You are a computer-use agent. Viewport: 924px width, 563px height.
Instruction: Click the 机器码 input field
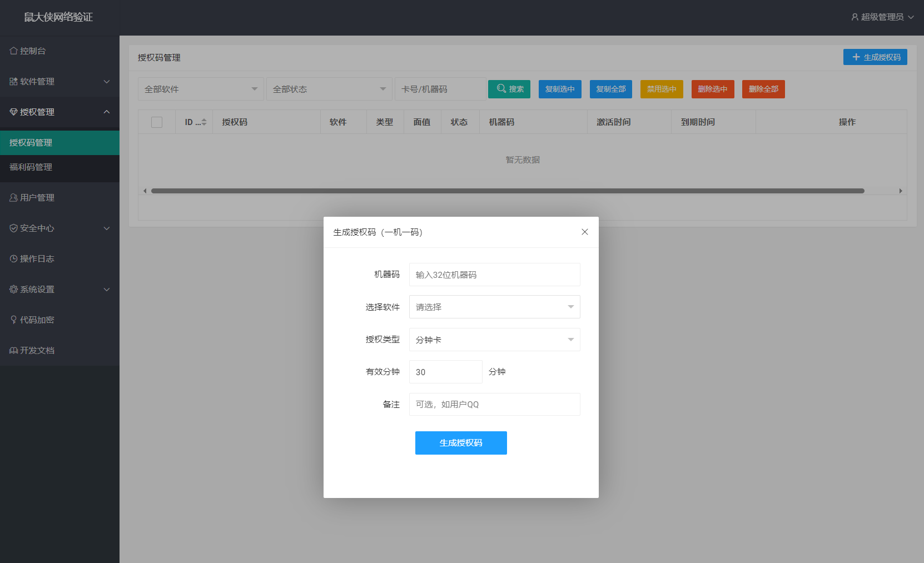[x=494, y=274]
